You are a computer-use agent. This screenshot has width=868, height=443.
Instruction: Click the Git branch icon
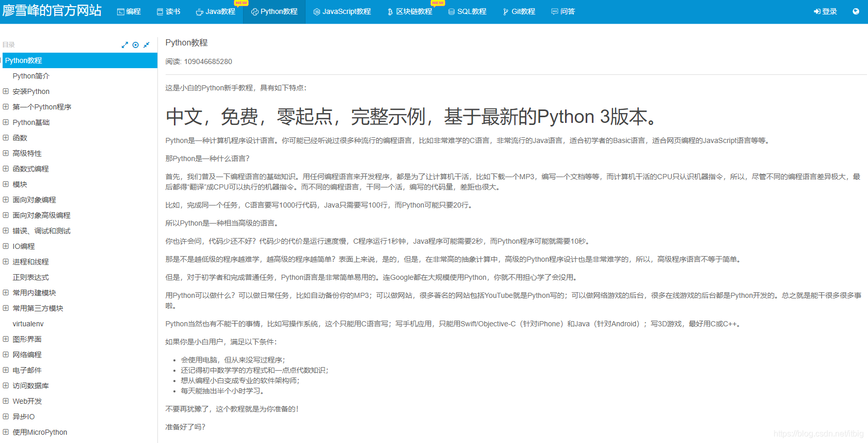506,11
